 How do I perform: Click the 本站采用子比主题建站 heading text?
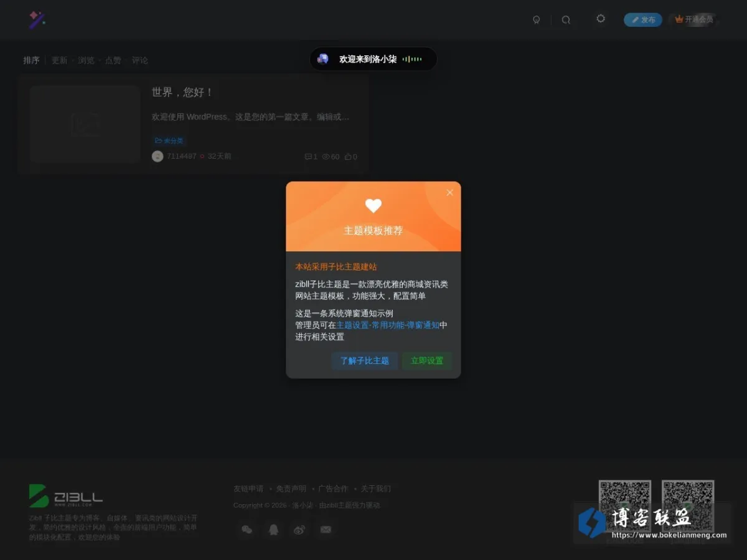(x=336, y=266)
